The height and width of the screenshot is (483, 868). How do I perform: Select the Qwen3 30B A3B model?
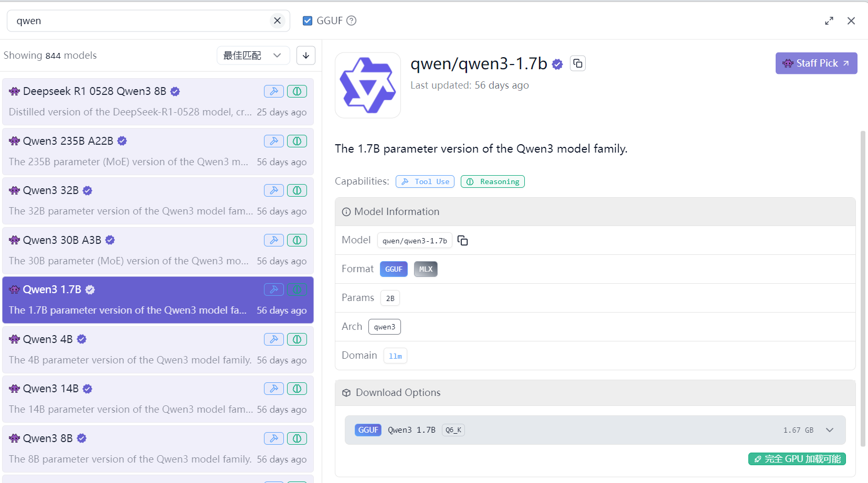(158, 251)
